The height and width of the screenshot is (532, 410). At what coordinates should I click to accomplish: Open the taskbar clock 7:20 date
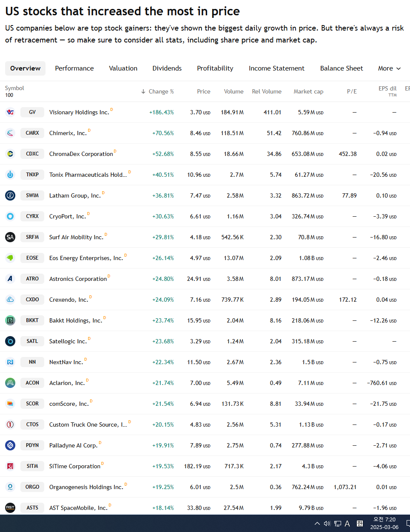click(x=384, y=524)
